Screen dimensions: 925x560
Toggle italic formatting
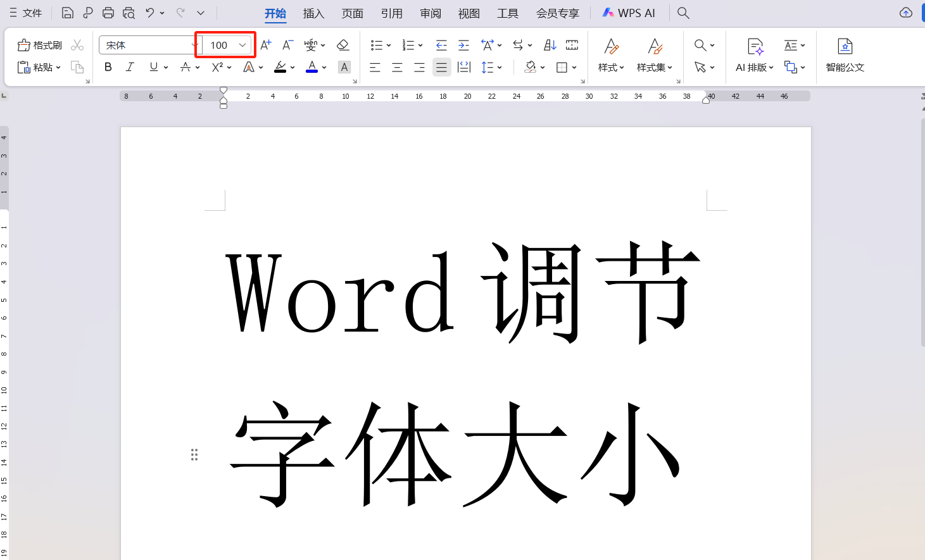click(130, 67)
